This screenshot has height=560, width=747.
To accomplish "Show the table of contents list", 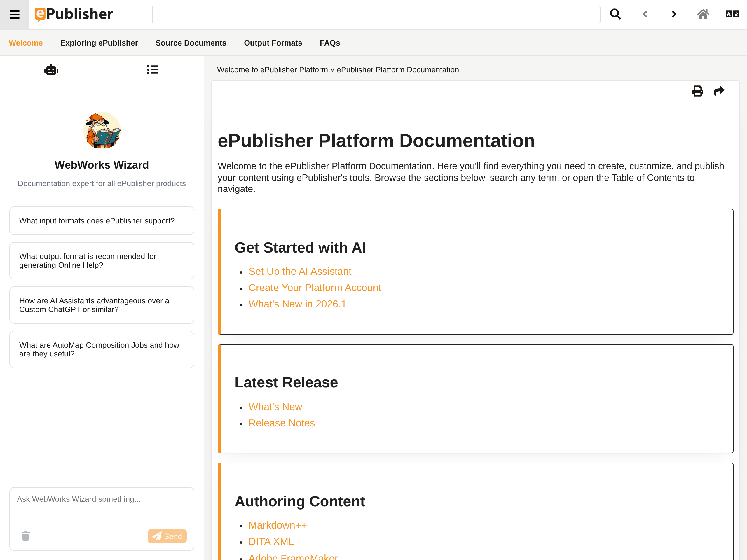I will pos(153,69).
